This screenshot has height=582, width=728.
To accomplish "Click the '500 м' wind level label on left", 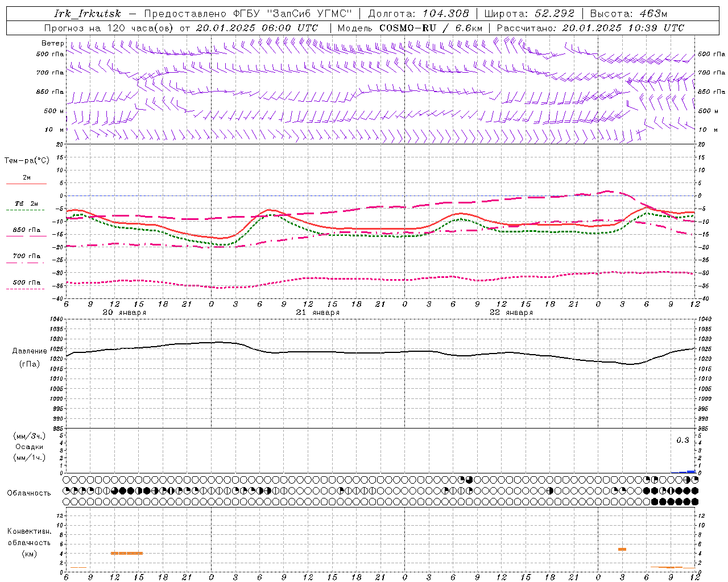I will (54, 111).
